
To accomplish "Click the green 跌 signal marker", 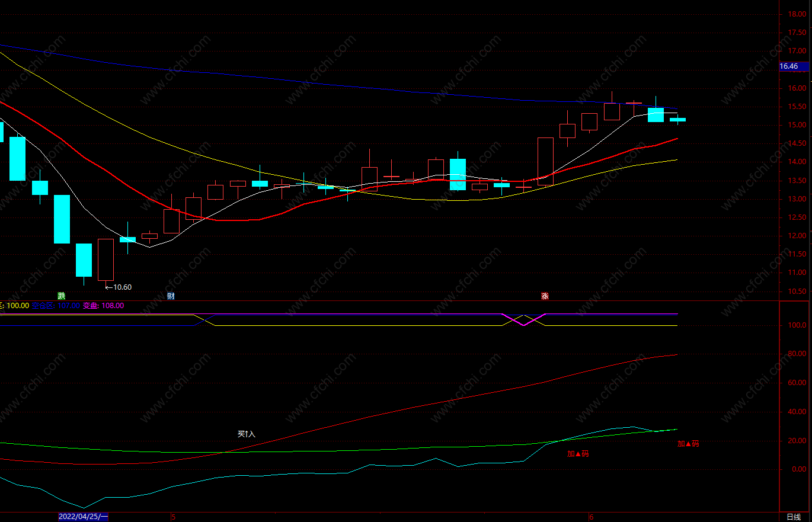I will coord(61,296).
